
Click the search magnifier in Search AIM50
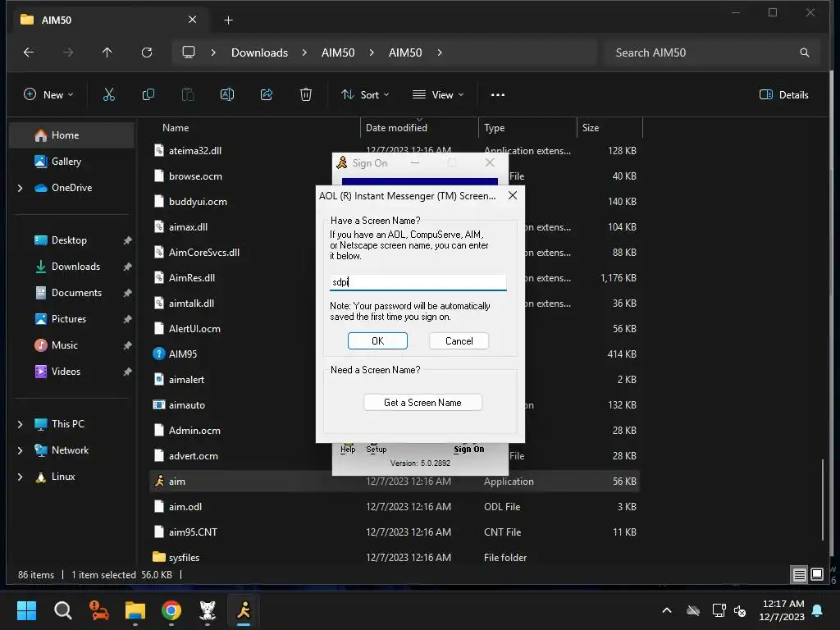(x=804, y=52)
